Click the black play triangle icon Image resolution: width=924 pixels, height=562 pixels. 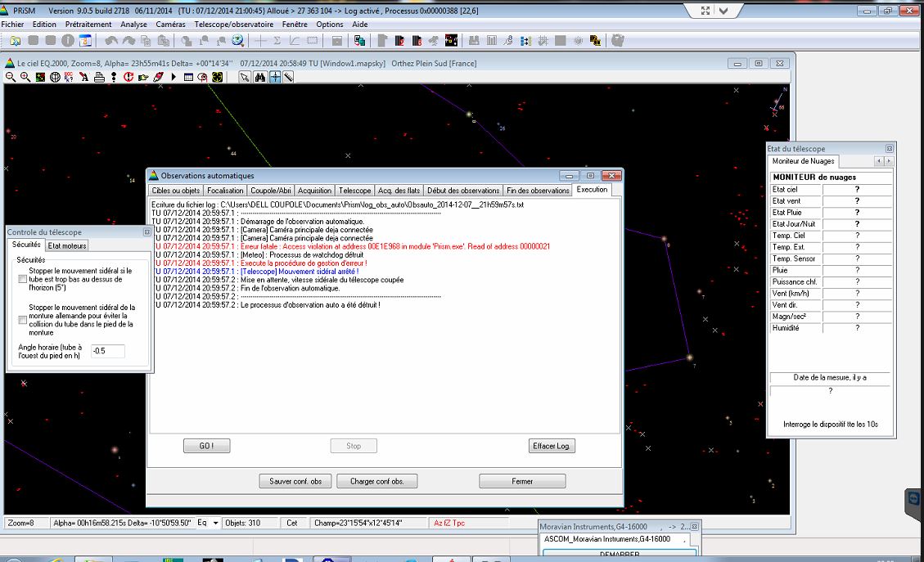tap(174, 77)
